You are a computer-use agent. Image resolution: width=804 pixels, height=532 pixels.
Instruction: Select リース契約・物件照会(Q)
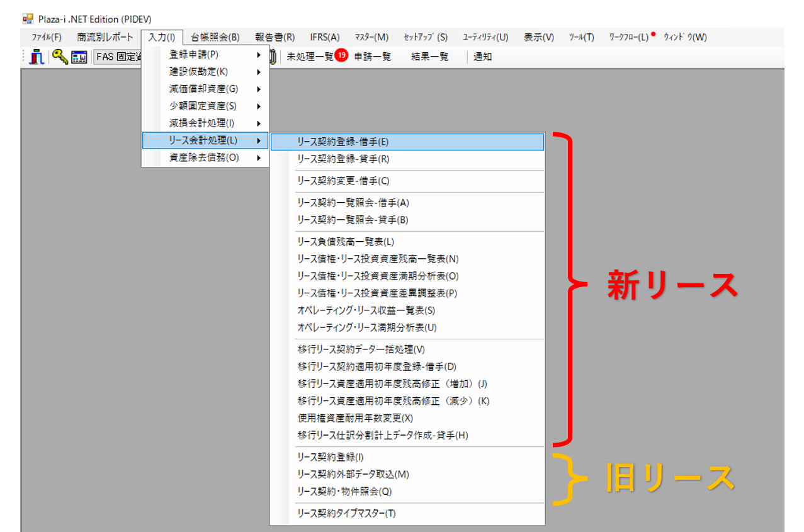pyautogui.click(x=407, y=491)
